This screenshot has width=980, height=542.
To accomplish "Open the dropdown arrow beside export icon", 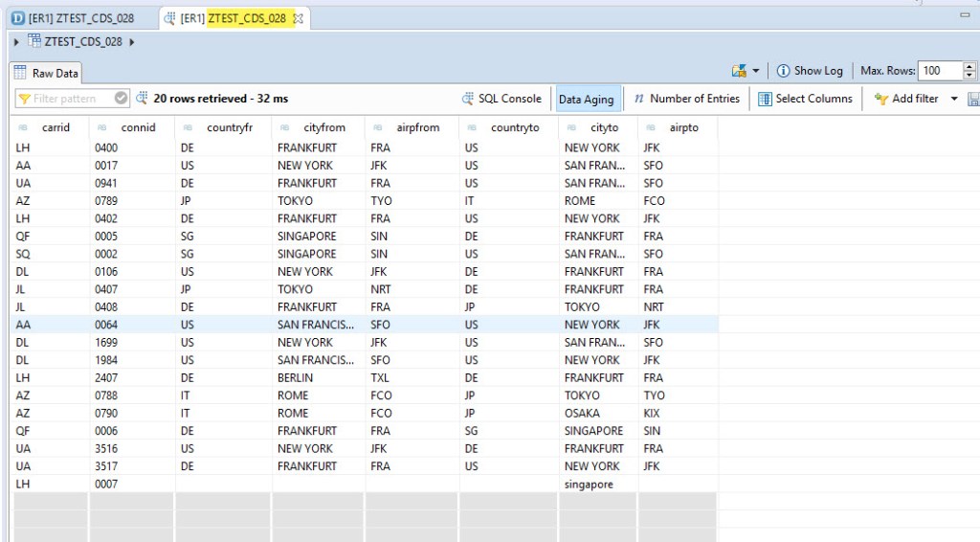I will click(756, 71).
